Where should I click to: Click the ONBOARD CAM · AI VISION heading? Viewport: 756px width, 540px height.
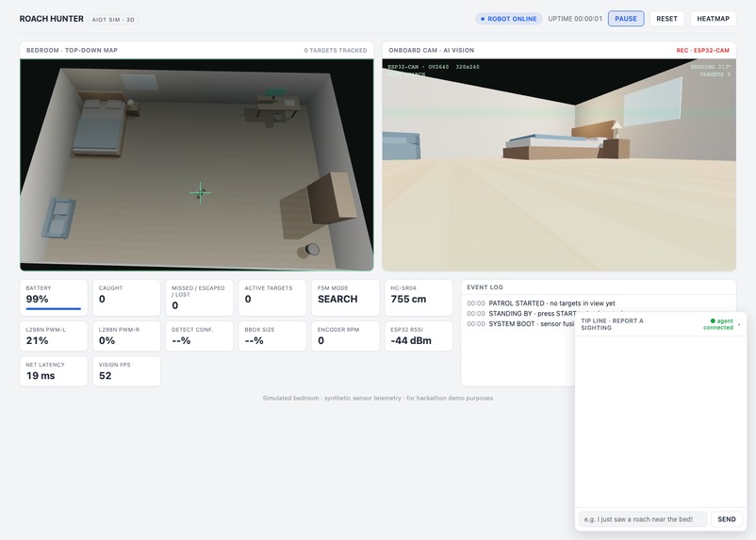[432, 50]
